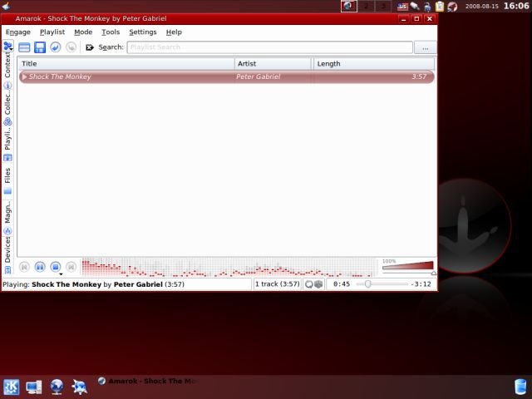Click the undo icon in the toolbar
532x399 pixels.
point(56,47)
